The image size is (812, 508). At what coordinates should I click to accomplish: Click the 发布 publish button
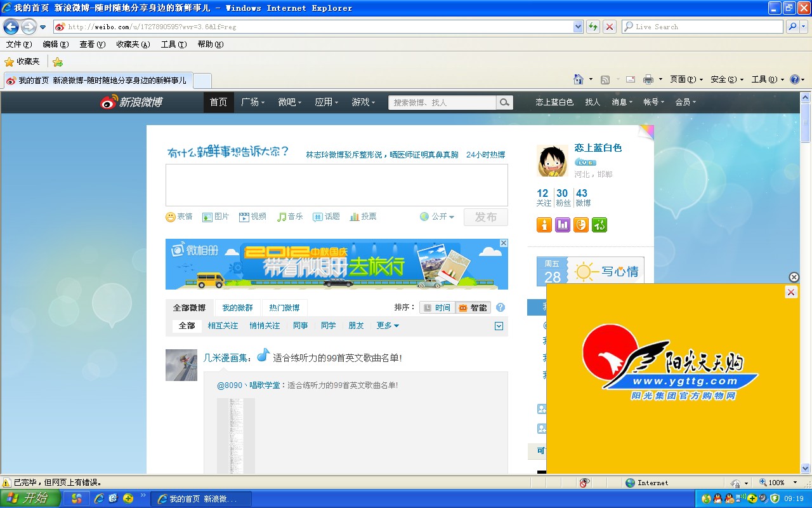(x=486, y=217)
